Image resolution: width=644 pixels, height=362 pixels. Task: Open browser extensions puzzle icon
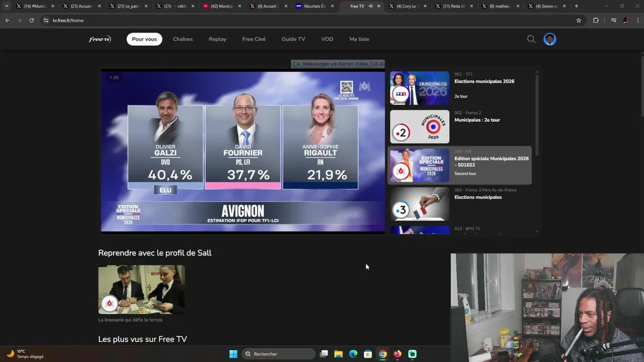(x=596, y=20)
